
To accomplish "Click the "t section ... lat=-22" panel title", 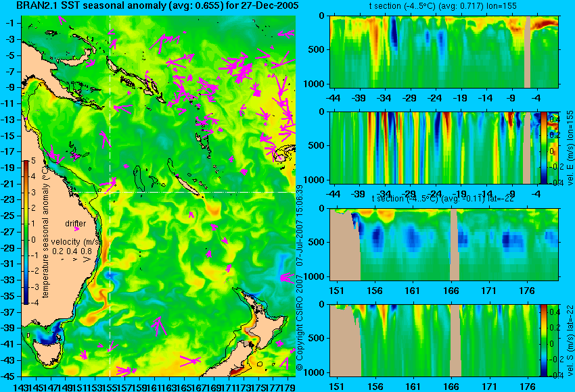I will 442,198.
